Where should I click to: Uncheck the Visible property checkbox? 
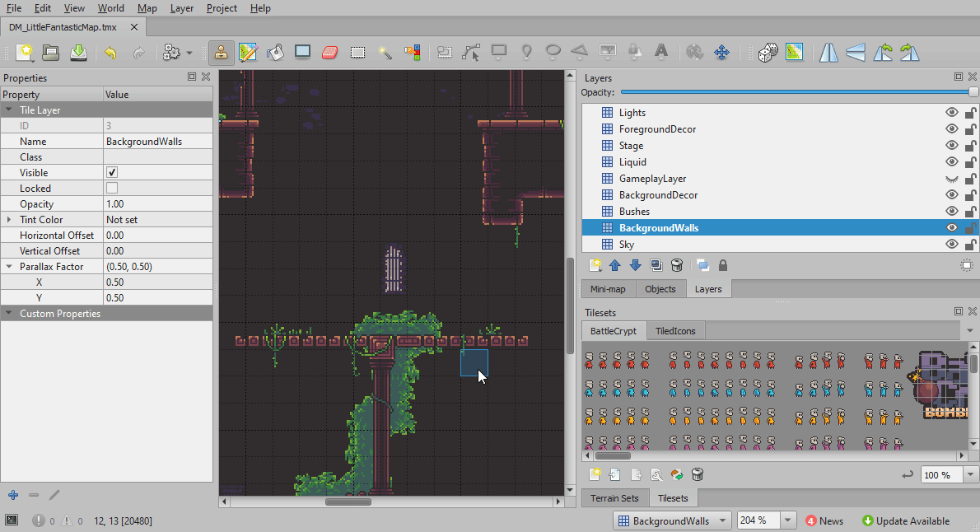(x=112, y=173)
